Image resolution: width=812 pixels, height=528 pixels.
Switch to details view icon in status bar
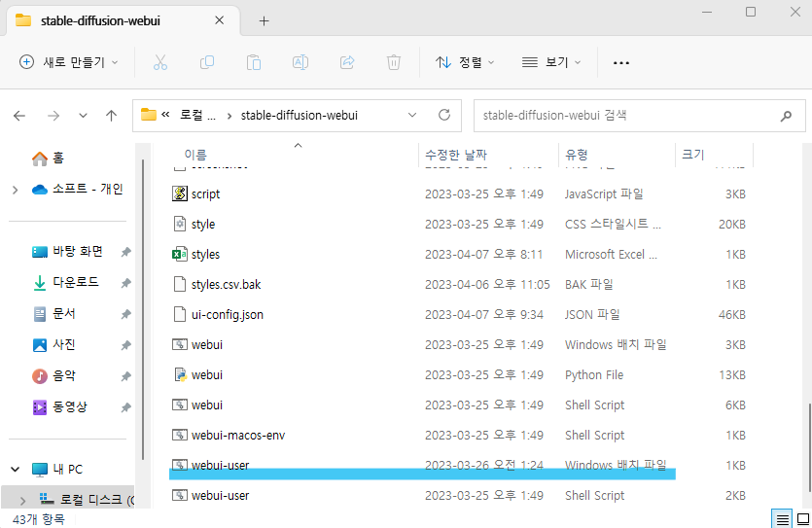pyautogui.click(x=783, y=519)
